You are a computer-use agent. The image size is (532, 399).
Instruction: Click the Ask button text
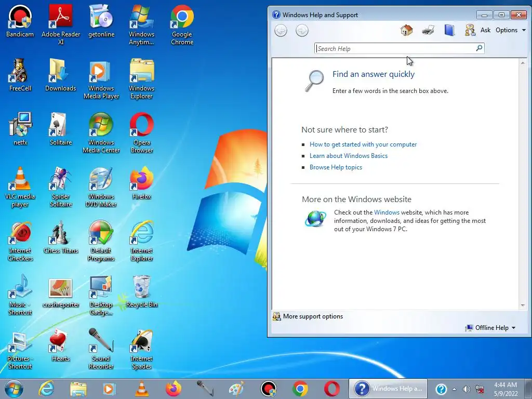tap(485, 30)
